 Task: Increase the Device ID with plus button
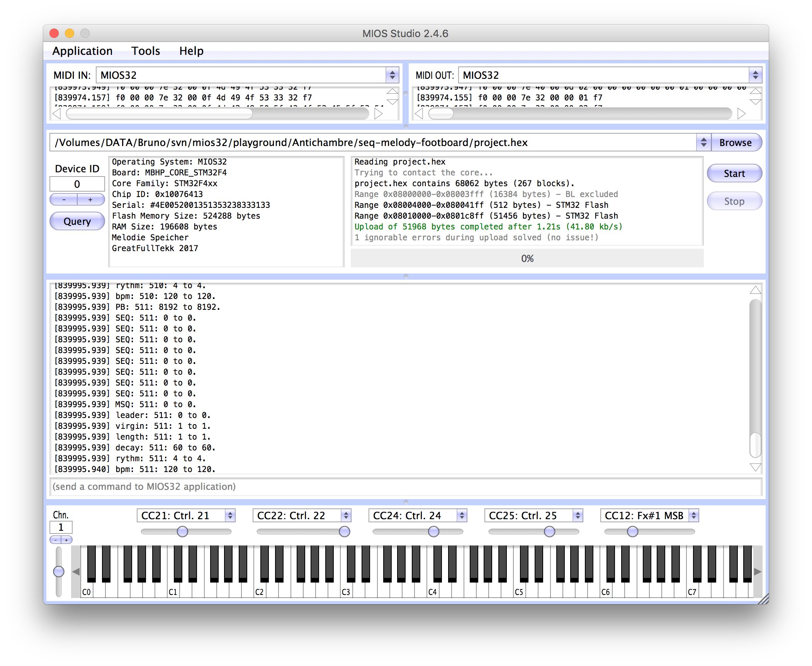(x=91, y=200)
